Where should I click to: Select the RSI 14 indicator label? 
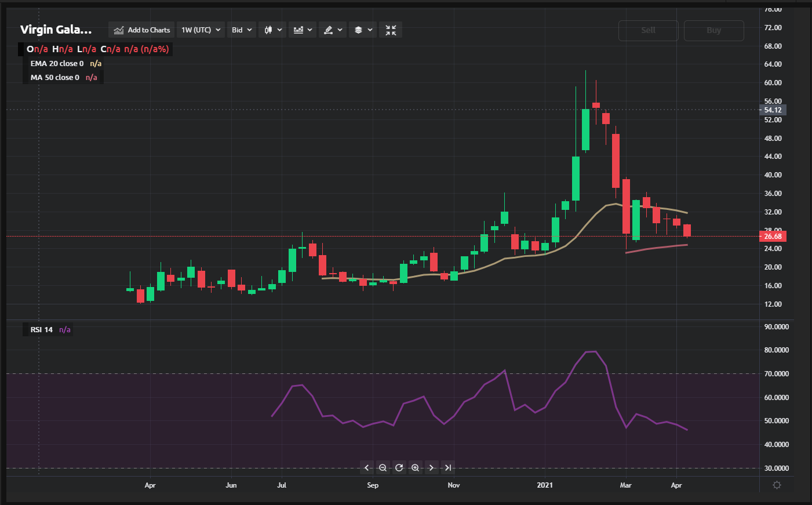pyautogui.click(x=42, y=330)
